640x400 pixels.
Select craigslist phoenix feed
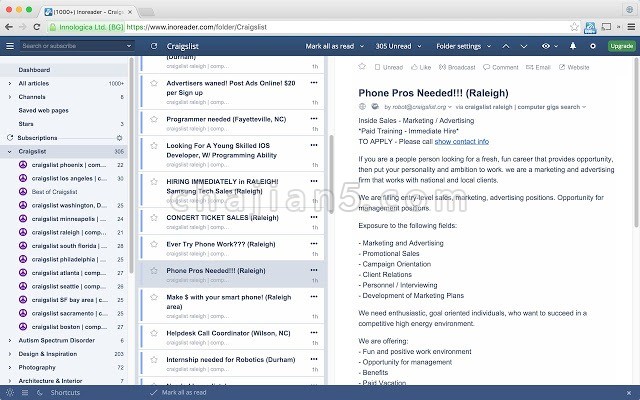[69, 165]
